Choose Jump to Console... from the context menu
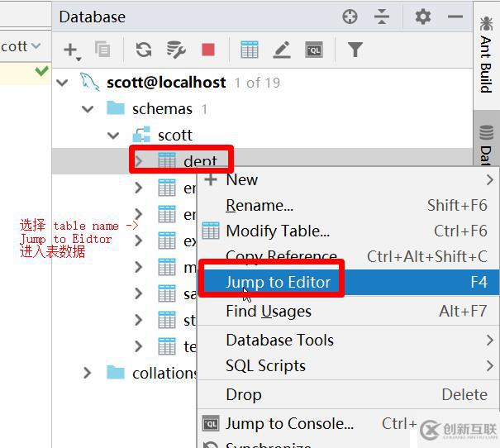This screenshot has width=500, height=448. (349, 424)
